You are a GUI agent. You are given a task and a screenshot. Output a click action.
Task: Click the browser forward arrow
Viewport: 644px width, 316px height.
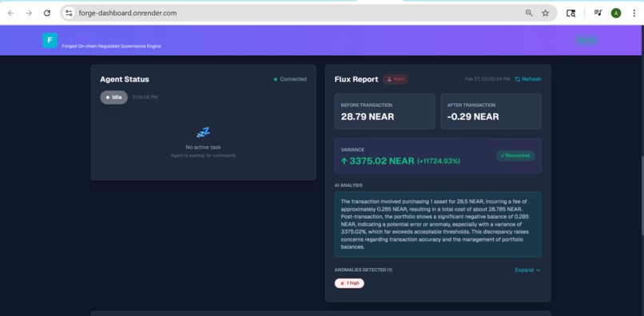pyautogui.click(x=29, y=13)
